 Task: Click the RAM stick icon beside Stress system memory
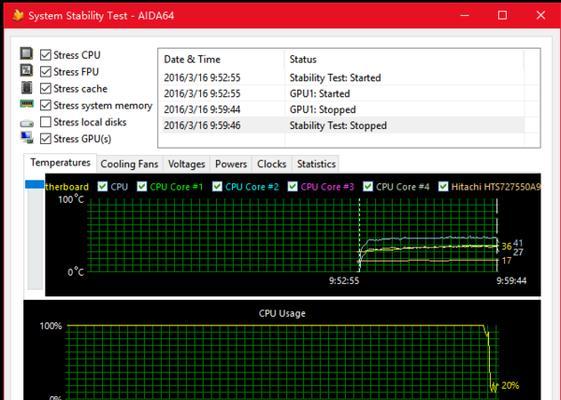pyautogui.click(x=27, y=104)
